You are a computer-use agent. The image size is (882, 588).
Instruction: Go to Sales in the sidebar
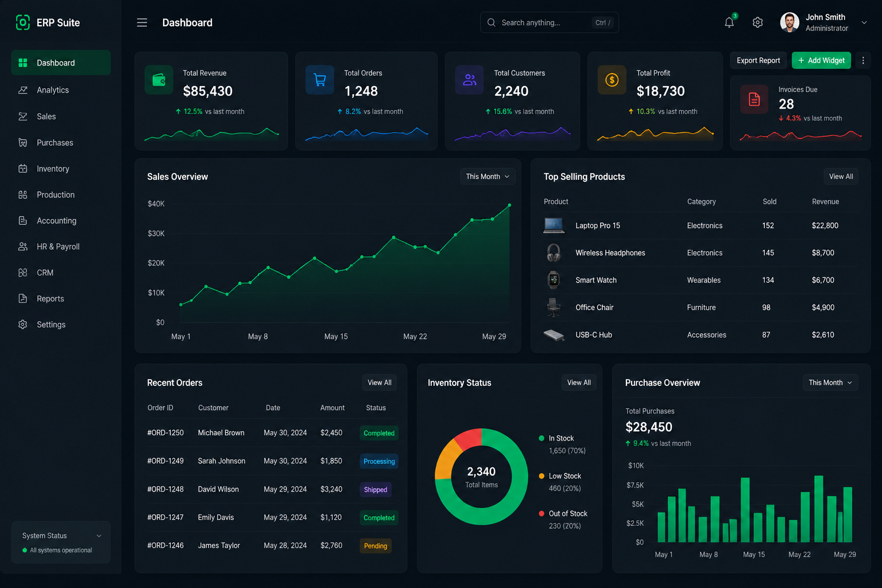pos(61,117)
